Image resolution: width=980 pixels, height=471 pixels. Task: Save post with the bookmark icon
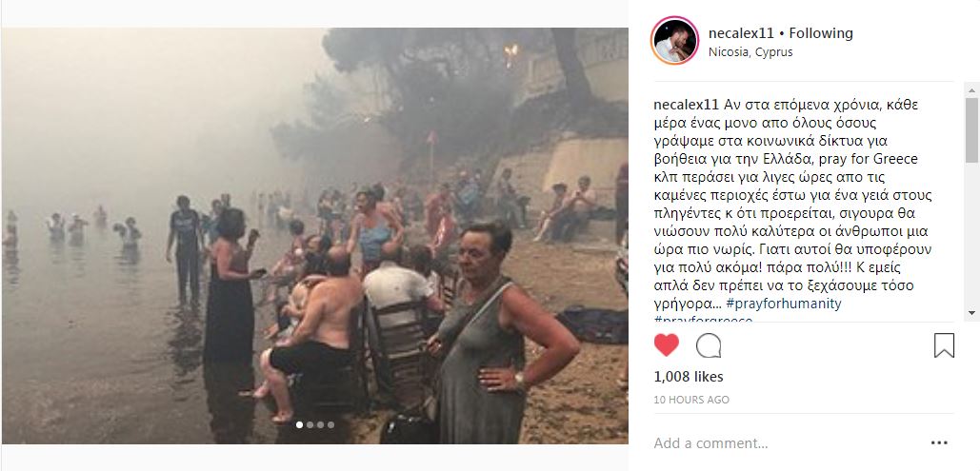944,344
